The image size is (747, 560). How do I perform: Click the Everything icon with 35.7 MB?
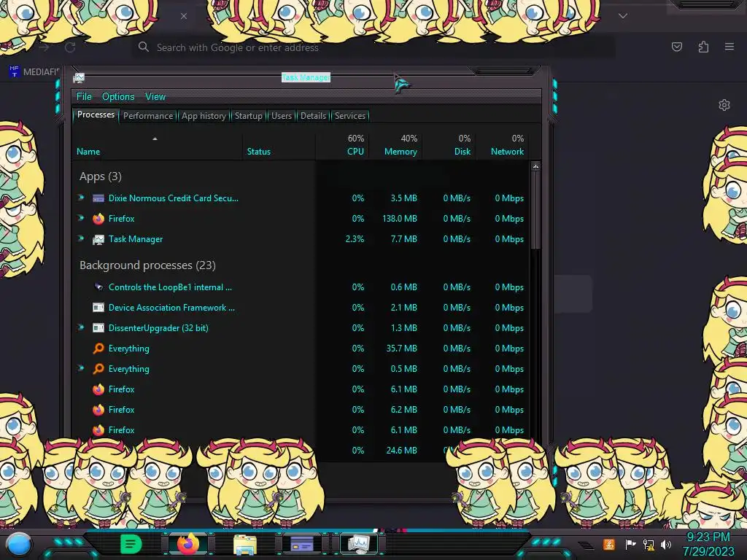(x=98, y=349)
